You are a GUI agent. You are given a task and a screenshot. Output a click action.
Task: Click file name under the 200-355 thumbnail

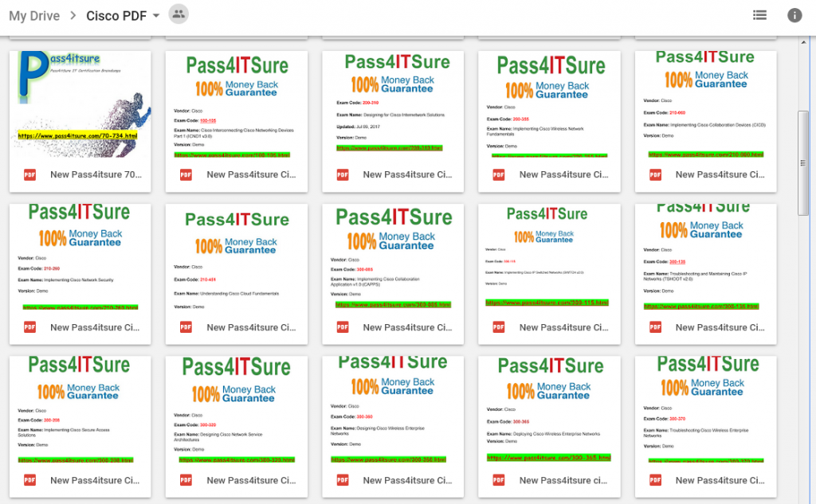(563, 174)
